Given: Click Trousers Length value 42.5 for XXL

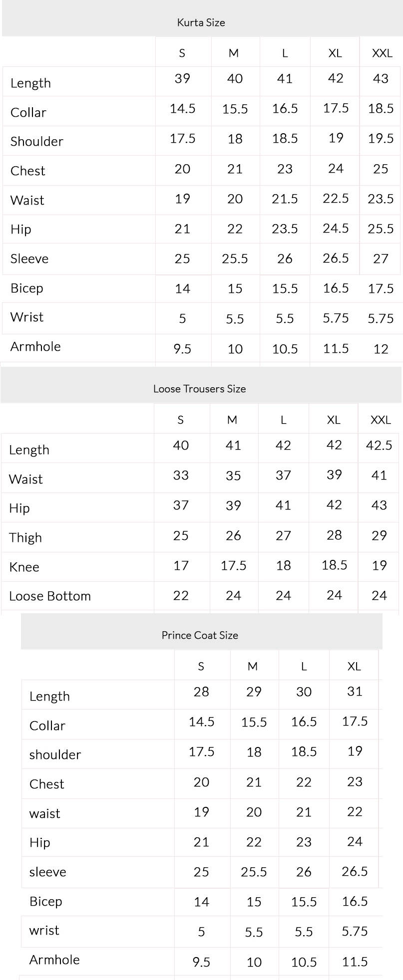Looking at the screenshot, I should tap(379, 445).
